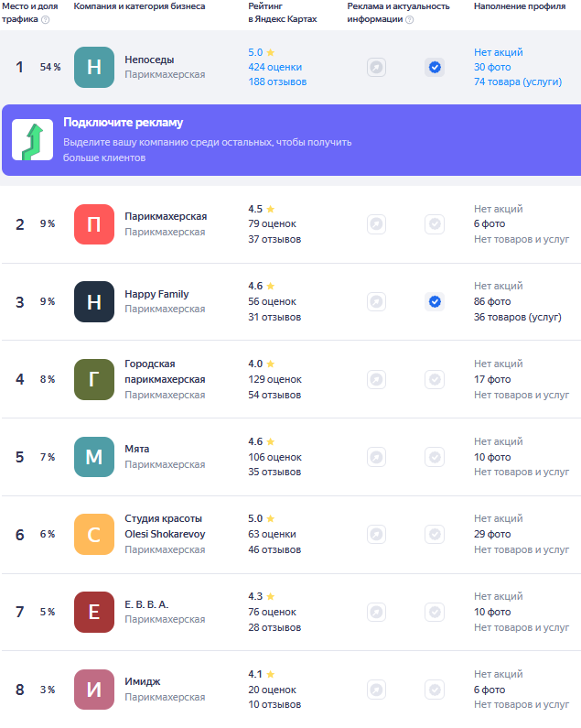Click help icon next to Реклама и актуальность информации
Screen dimensions: 581x728
coord(409,19)
